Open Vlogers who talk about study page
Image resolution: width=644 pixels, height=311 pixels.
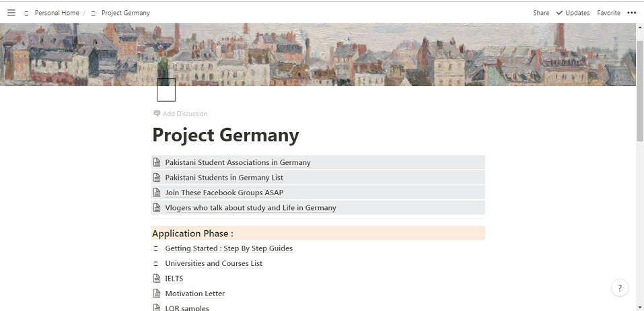pyautogui.click(x=250, y=207)
